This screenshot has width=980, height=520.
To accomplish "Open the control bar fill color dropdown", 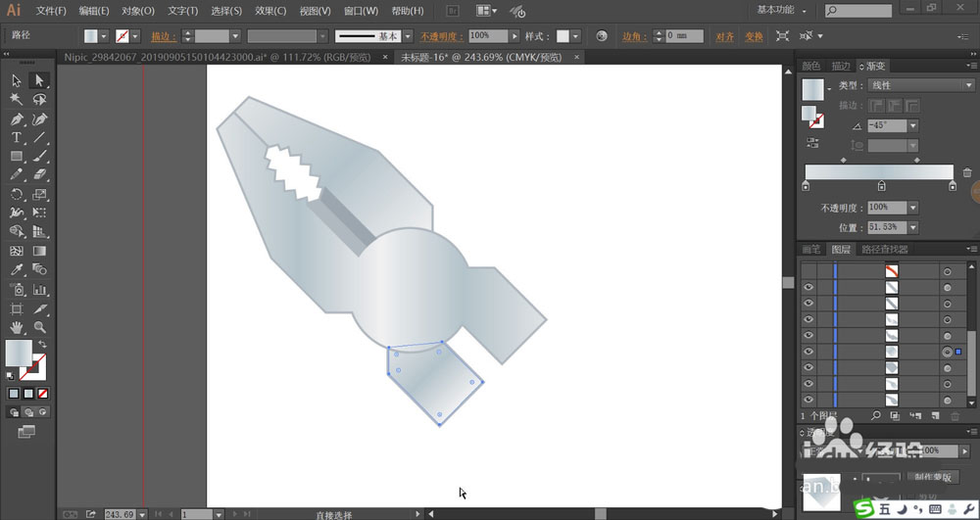I will click(104, 36).
